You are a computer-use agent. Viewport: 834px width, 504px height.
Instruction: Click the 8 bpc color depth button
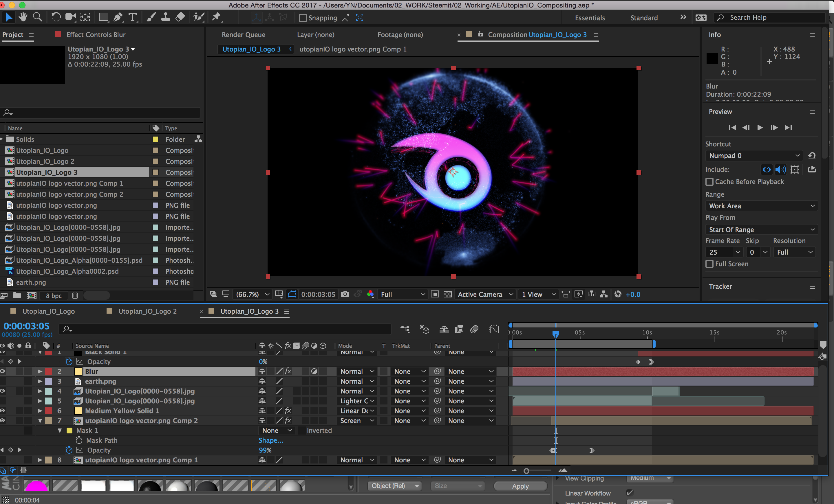pyautogui.click(x=54, y=296)
